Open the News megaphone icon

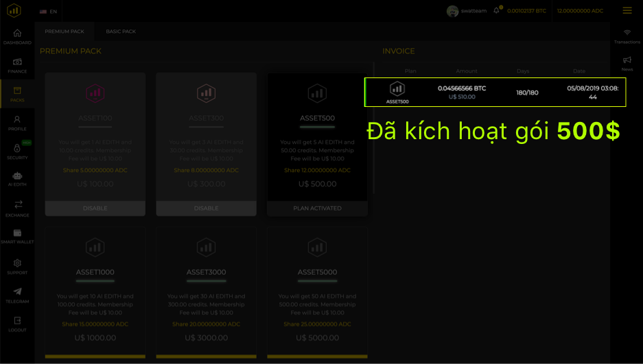pos(627,60)
